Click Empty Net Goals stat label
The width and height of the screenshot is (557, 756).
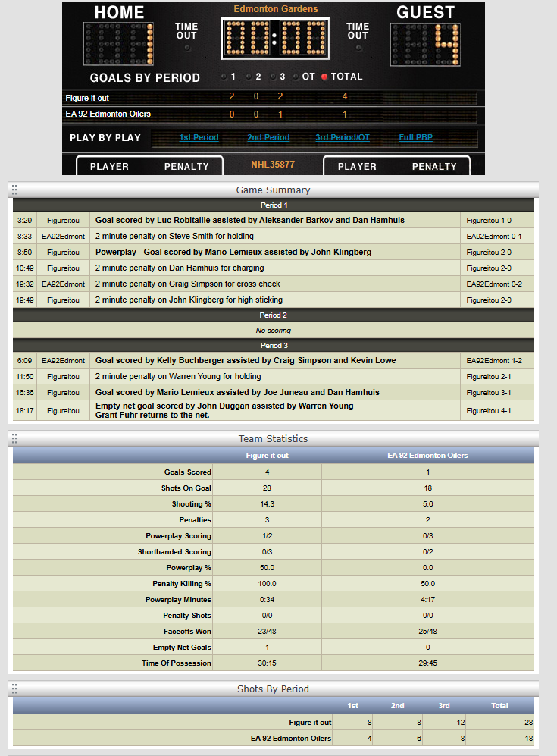click(x=182, y=648)
